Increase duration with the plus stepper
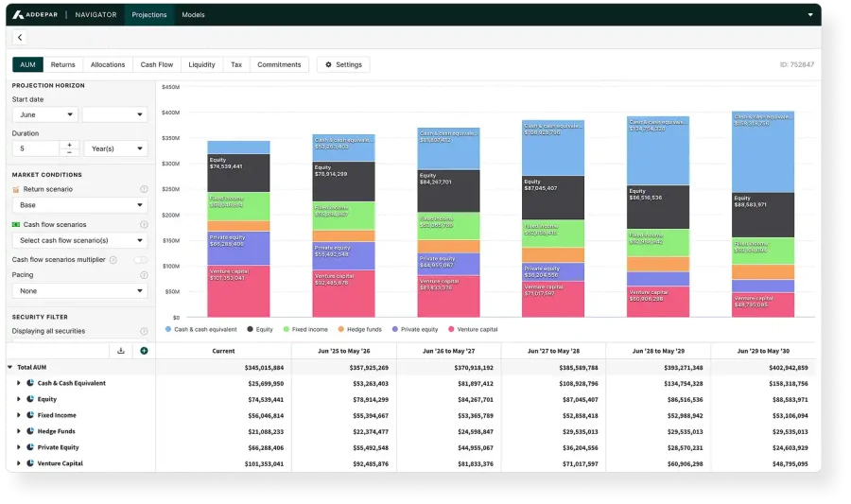The height and width of the screenshot is (504, 851). coord(69,145)
